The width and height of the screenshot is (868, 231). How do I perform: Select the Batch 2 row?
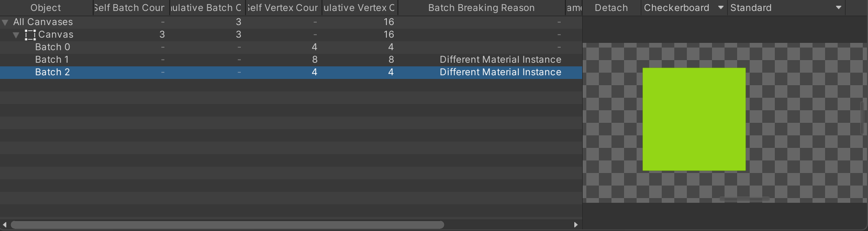coord(291,72)
